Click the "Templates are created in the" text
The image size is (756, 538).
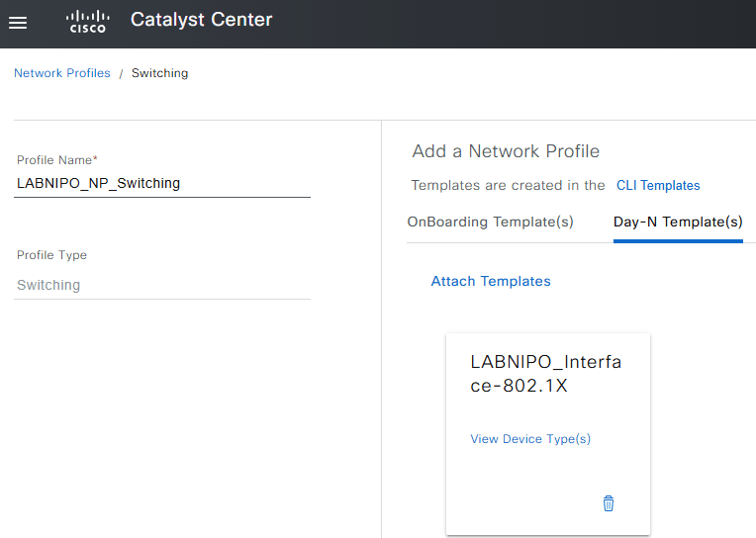pos(508,185)
